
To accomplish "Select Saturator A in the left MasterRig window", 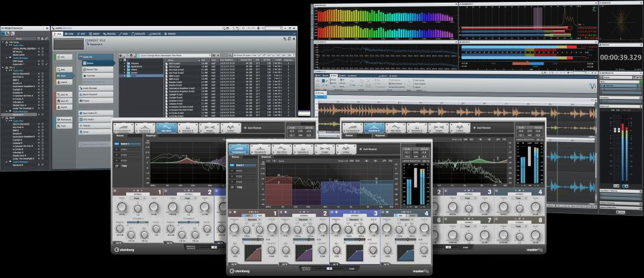I will pos(188,128).
